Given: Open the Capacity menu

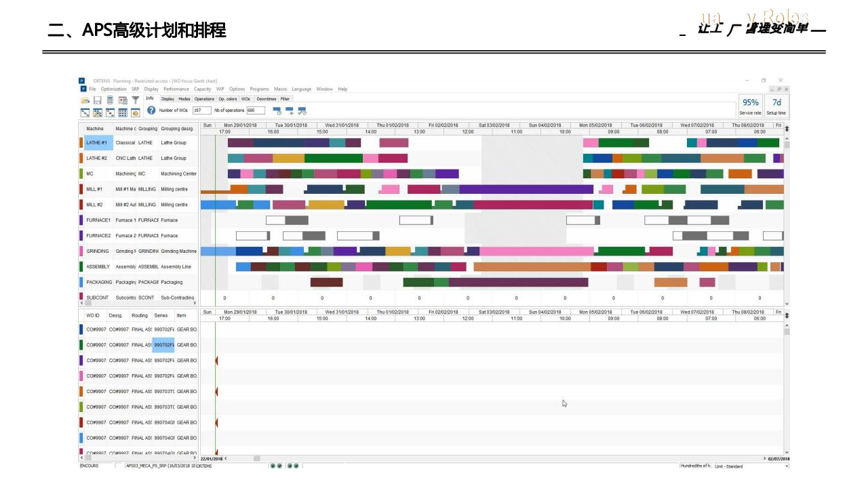Looking at the screenshot, I should [x=203, y=89].
